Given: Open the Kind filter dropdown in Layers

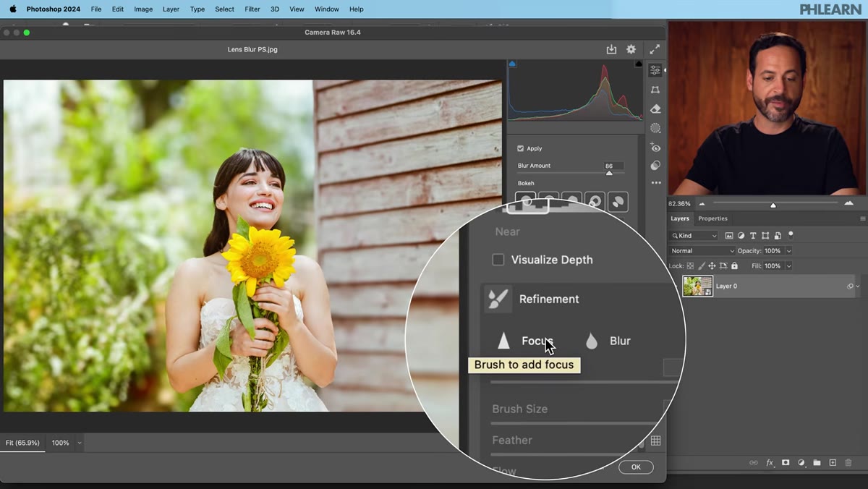Looking at the screenshot, I should (694, 236).
